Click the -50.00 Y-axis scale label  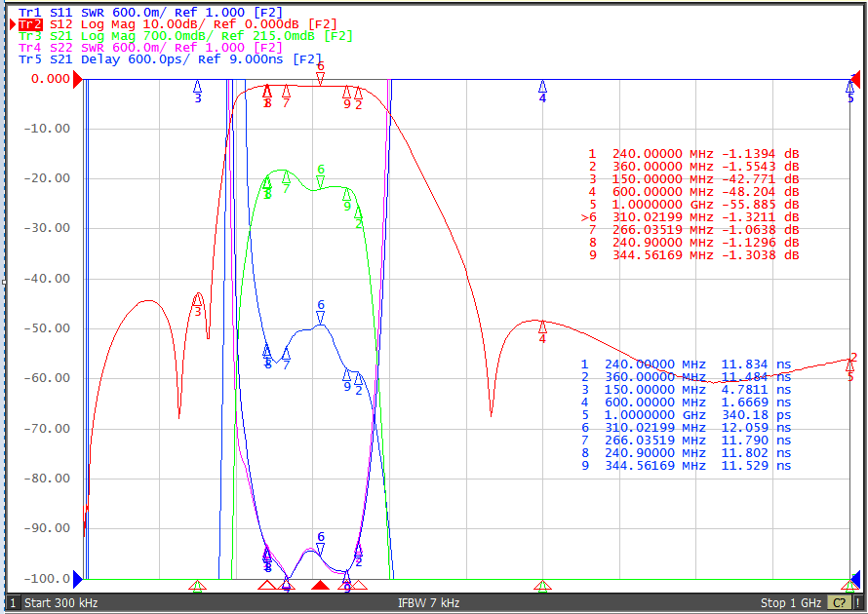[47, 328]
